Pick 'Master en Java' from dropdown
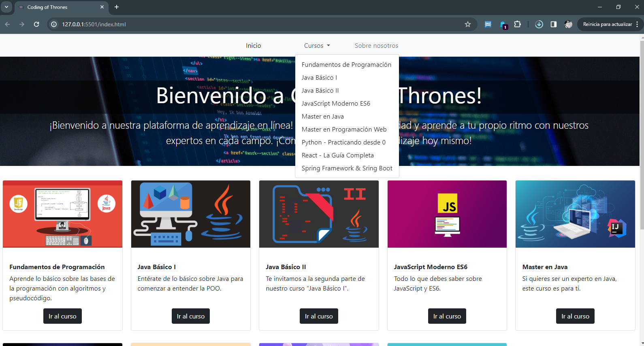 tap(347, 117)
